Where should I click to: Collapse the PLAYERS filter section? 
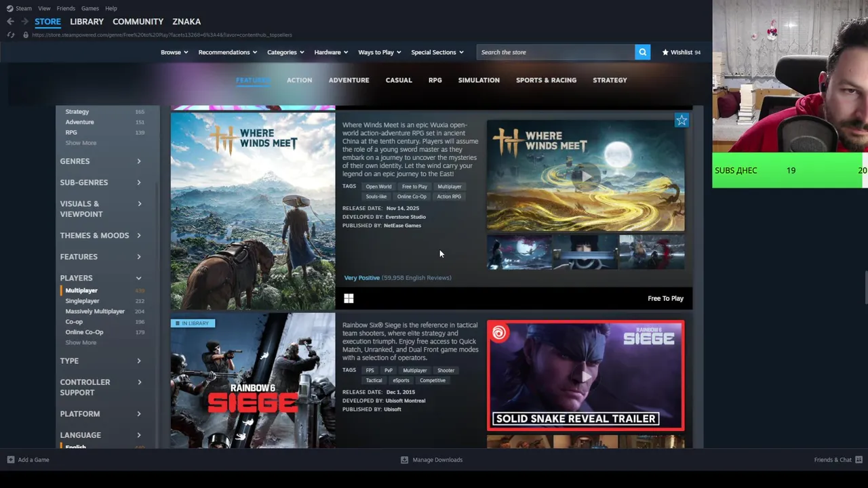click(x=100, y=278)
